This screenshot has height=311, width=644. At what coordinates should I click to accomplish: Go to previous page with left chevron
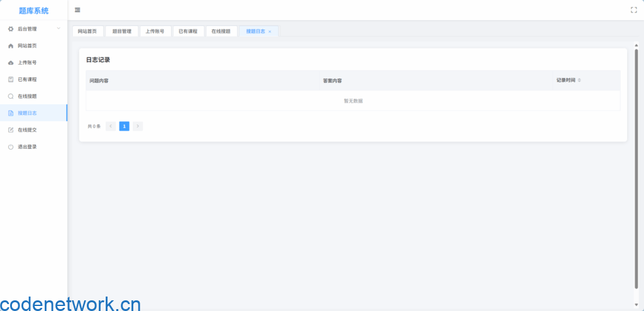tap(111, 126)
